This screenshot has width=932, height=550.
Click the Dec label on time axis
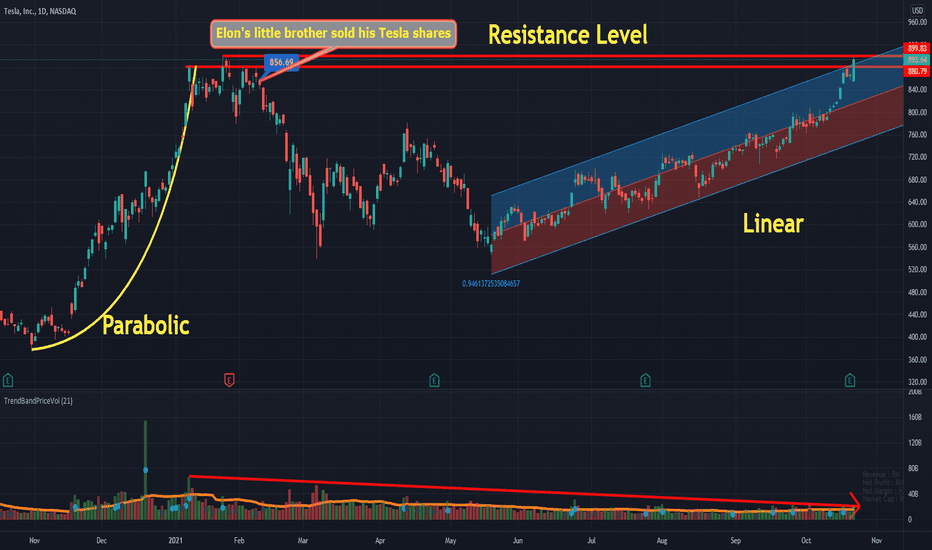102,540
